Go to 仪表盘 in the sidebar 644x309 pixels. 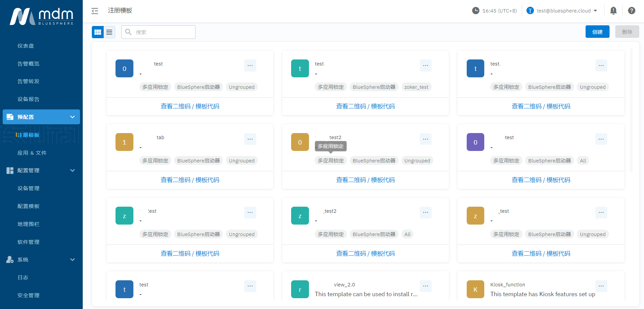(26, 46)
